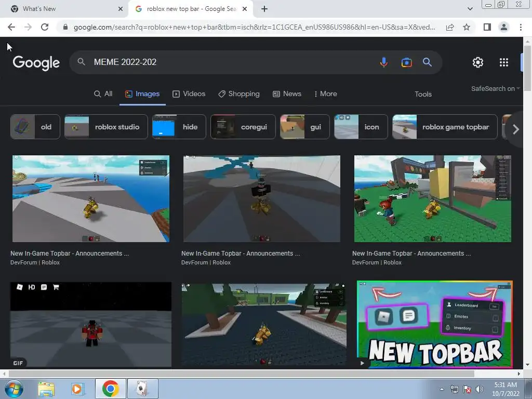Open the Chrome three-dot menu
Image resolution: width=532 pixels, height=399 pixels.
pos(521,27)
